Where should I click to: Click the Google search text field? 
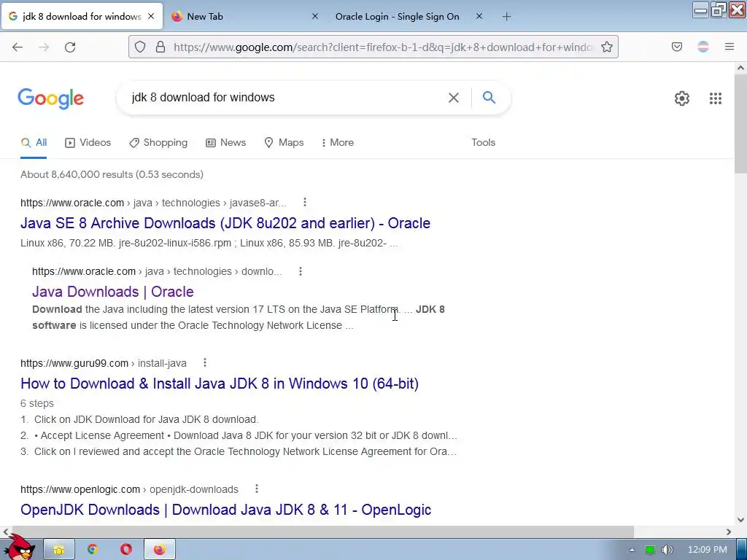point(286,98)
